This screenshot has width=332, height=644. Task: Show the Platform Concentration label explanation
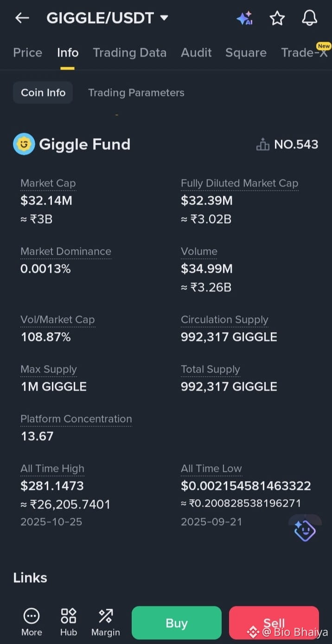tap(76, 419)
